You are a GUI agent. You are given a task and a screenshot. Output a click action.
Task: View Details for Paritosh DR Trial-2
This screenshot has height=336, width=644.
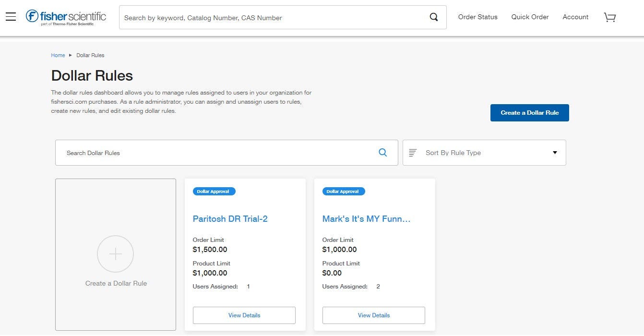(x=244, y=315)
